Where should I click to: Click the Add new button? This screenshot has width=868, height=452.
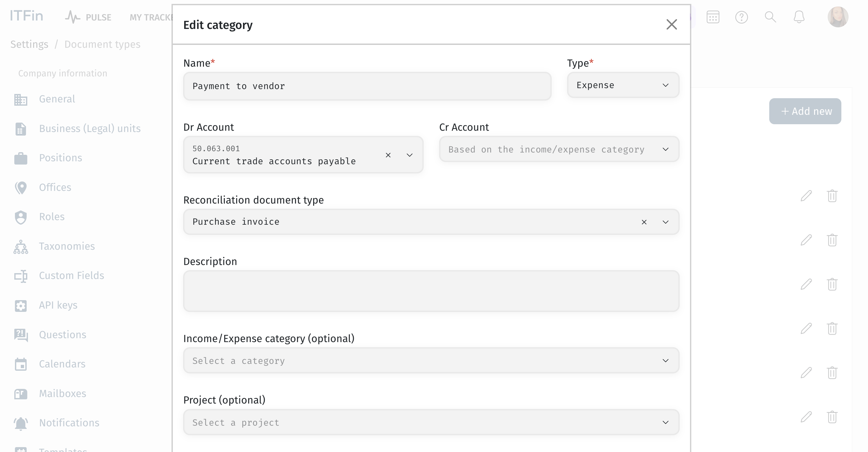click(805, 111)
